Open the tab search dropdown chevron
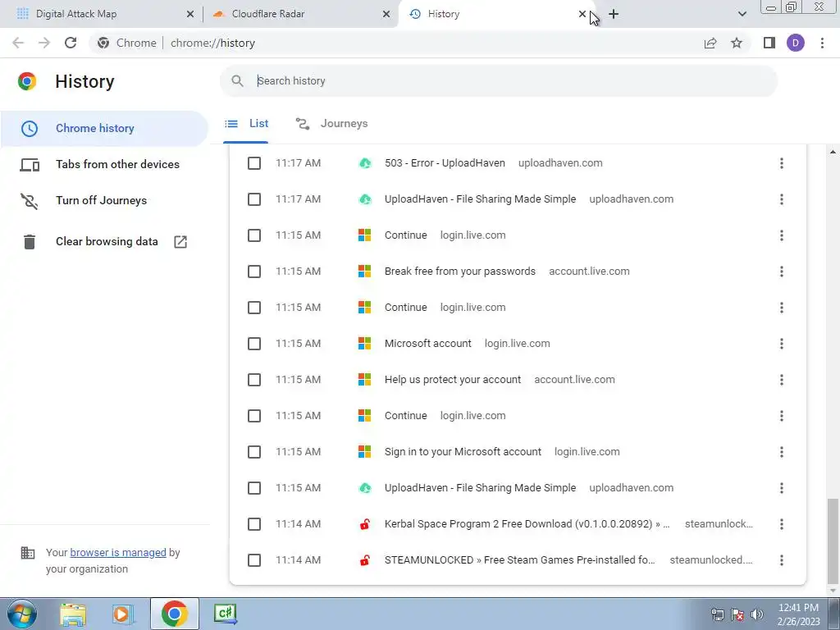This screenshot has height=630, width=840. tap(742, 14)
